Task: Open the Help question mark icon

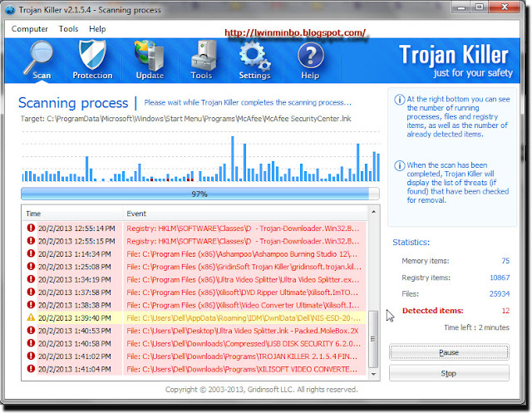Action: [310, 56]
